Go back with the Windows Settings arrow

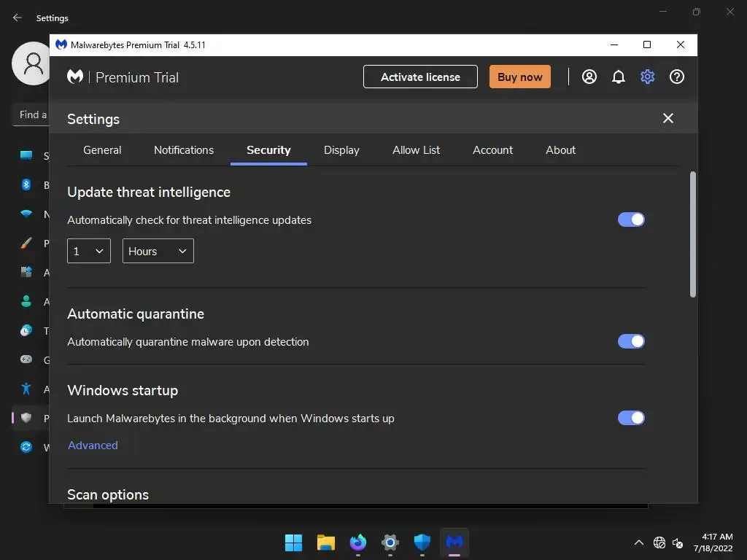coord(18,17)
